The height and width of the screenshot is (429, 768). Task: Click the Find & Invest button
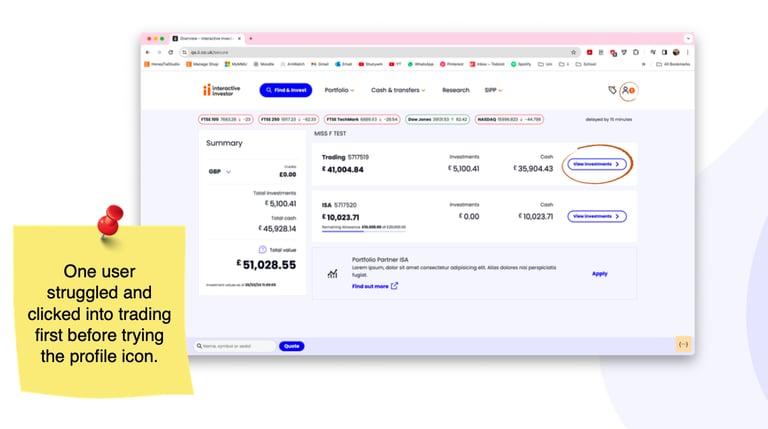point(286,90)
